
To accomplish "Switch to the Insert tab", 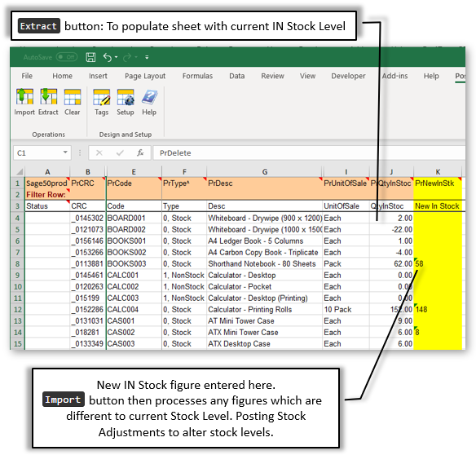I will click(x=98, y=76).
